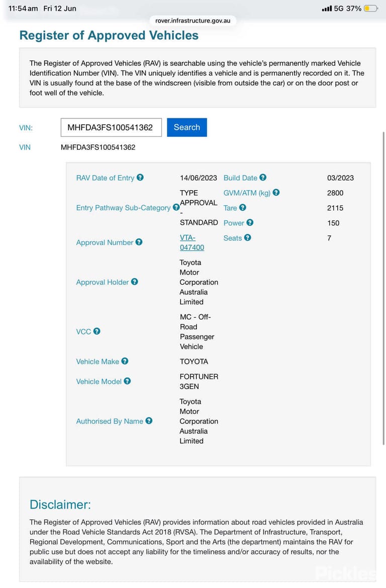Open the help icon for Entry Pathway Sub-Category
The height and width of the screenshot is (588, 386).
(x=176, y=207)
